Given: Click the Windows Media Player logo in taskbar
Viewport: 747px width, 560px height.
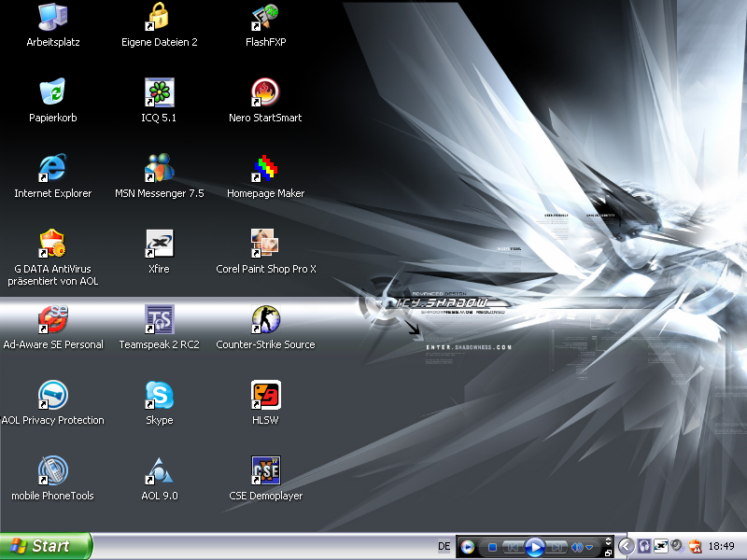Looking at the screenshot, I should tap(468, 547).
